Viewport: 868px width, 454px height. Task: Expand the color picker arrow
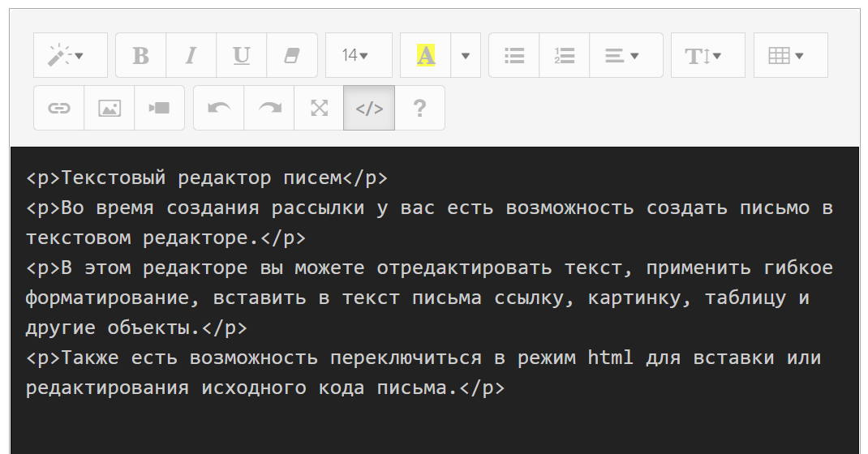click(x=466, y=55)
